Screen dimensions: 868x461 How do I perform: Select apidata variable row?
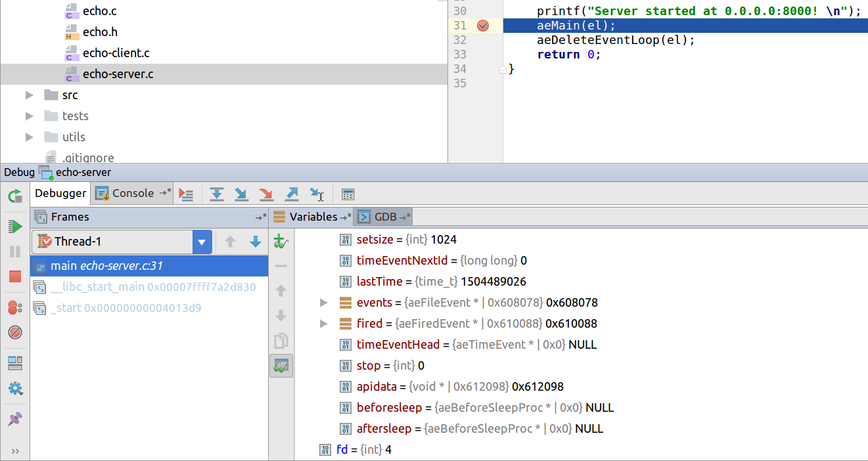581,387
